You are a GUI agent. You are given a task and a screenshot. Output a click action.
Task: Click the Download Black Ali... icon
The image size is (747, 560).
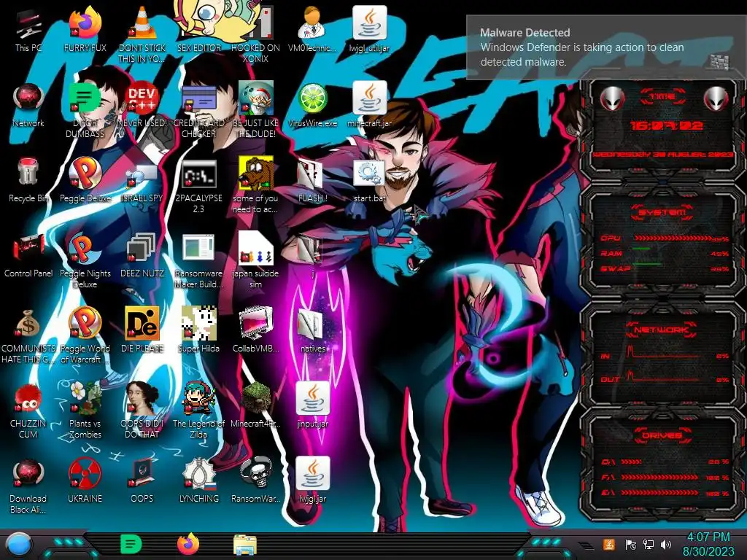[x=28, y=486]
